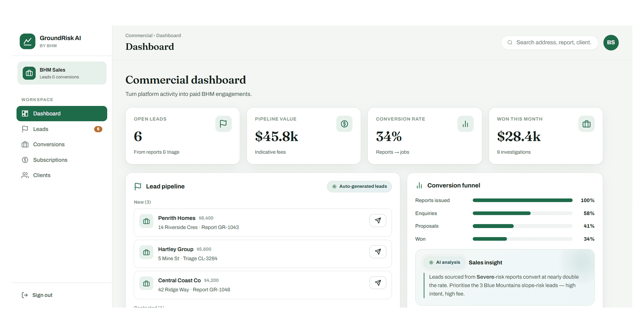Click the briefcase icon beside Central Coast Co
Screen dimensions: 644x333
tap(146, 283)
